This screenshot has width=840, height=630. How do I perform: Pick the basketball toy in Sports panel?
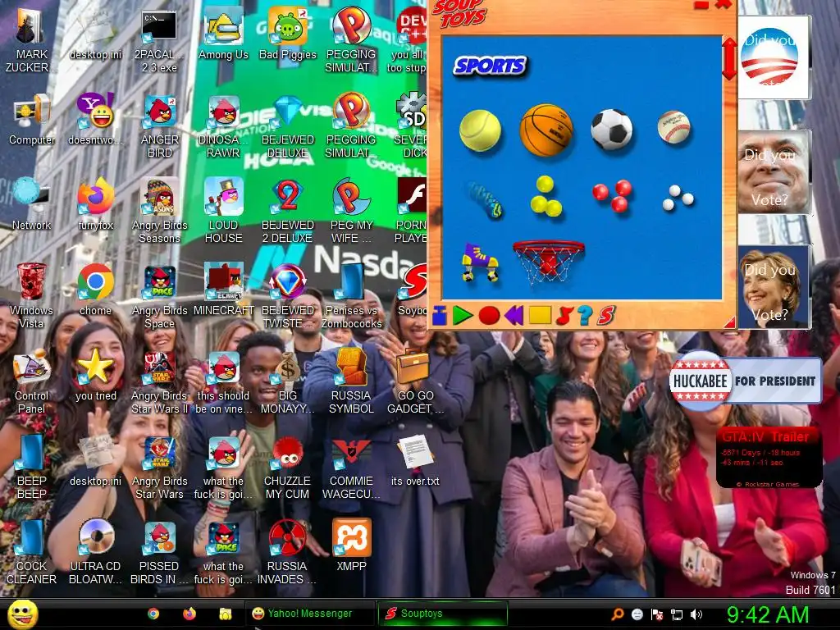(546, 130)
